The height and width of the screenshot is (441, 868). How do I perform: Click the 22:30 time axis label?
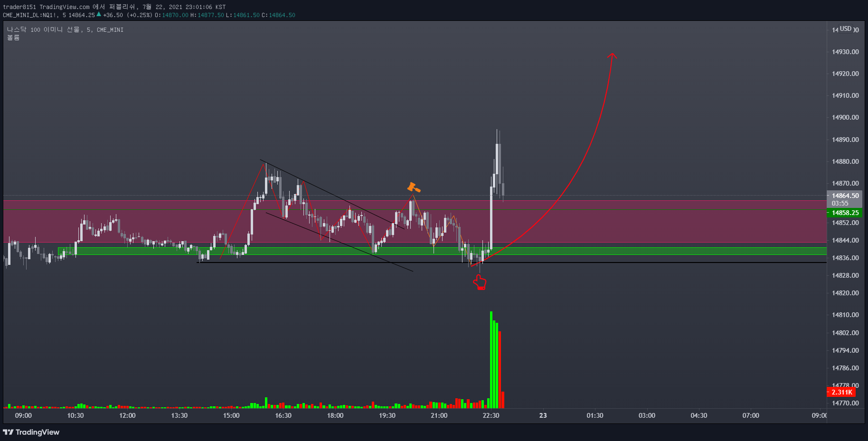click(491, 415)
